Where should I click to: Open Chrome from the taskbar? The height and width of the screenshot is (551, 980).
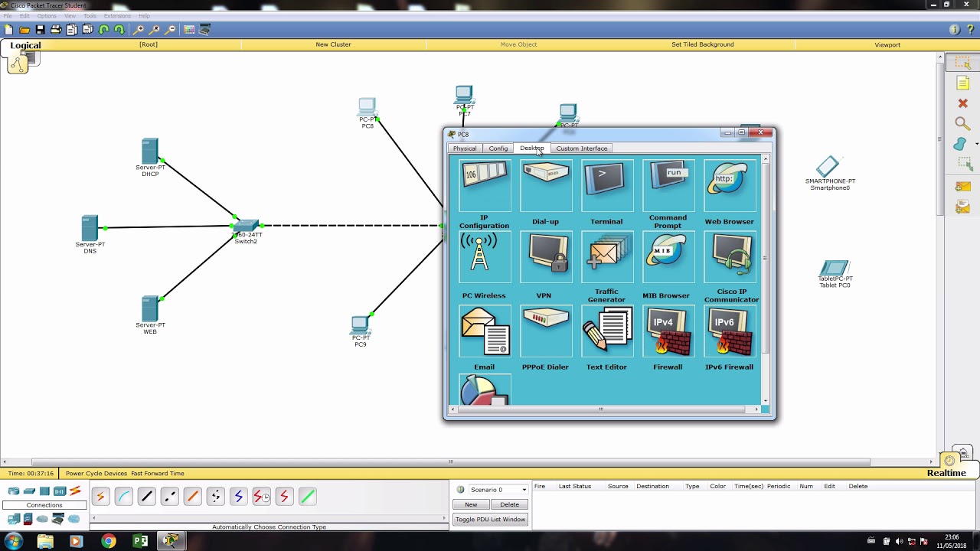tap(108, 541)
